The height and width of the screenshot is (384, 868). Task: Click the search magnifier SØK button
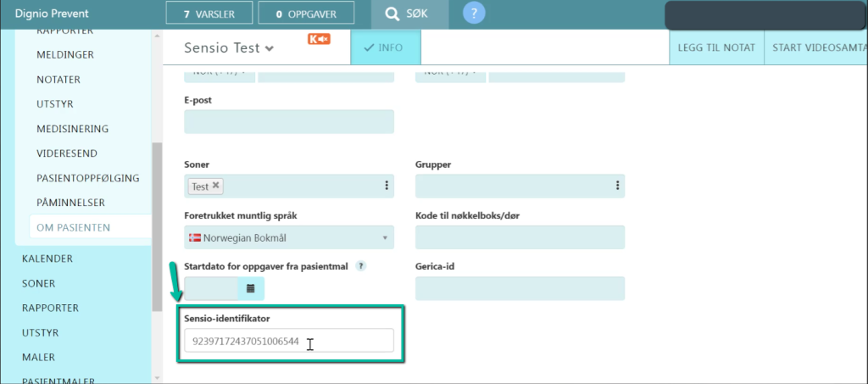pos(409,14)
